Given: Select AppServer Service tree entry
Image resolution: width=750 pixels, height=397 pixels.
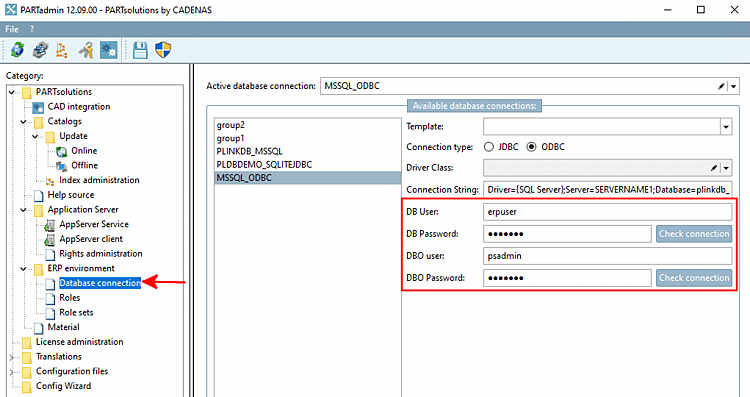Looking at the screenshot, I should point(94,224).
